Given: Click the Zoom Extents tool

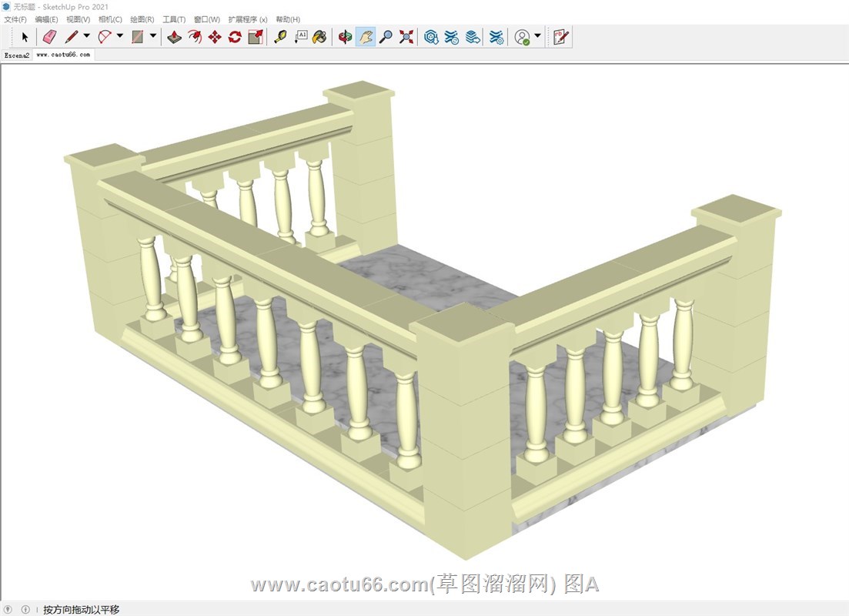Looking at the screenshot, I should click(x=406, y=37).
